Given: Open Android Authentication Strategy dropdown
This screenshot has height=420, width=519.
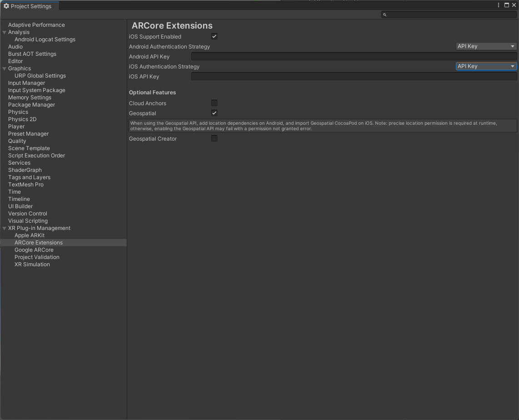Looking at the screenshot, I should [x=486, y=46].
